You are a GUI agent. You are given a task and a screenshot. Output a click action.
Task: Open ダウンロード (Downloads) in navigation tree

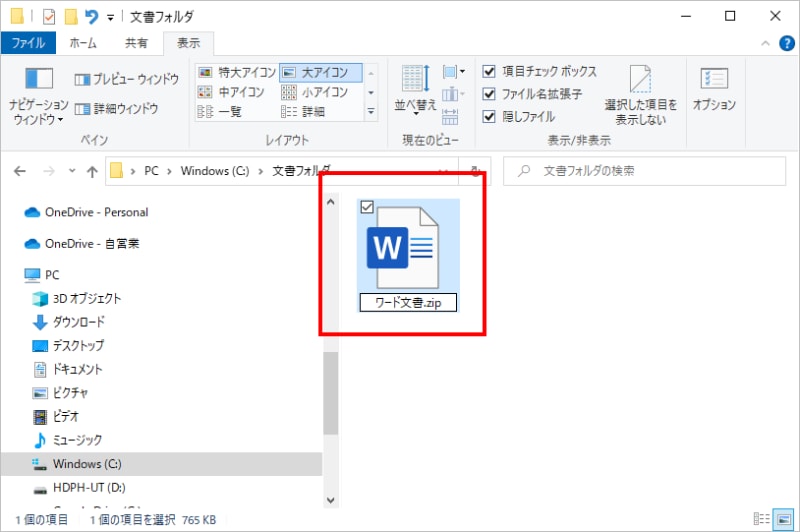tap(68, 322)
